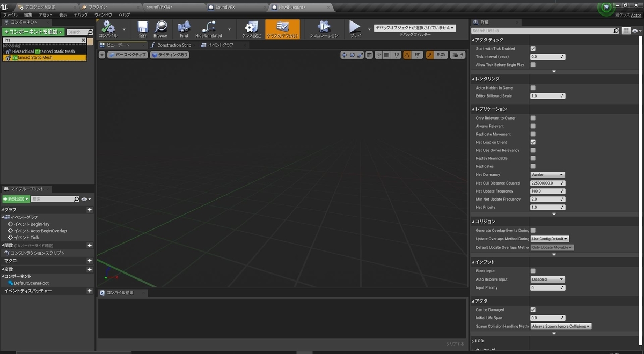Select the scale mode viewport icon

click(x=360, y=55)
